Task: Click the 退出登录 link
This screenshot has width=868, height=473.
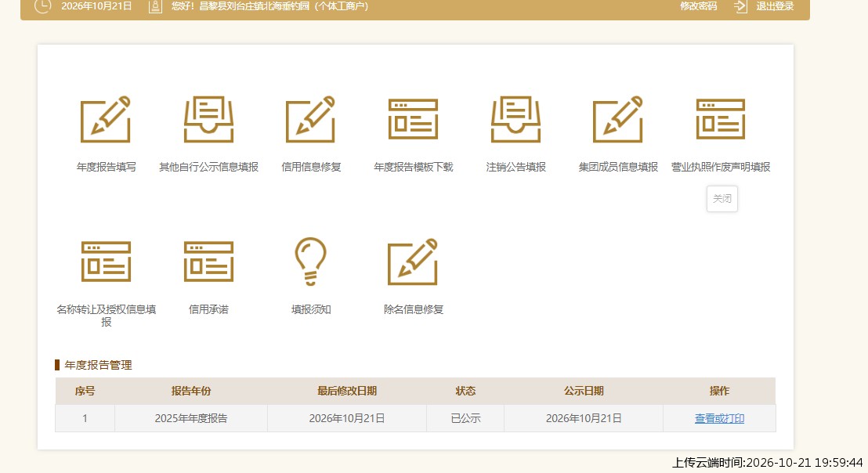Action: pyautogui.click(x=775, y=6)
